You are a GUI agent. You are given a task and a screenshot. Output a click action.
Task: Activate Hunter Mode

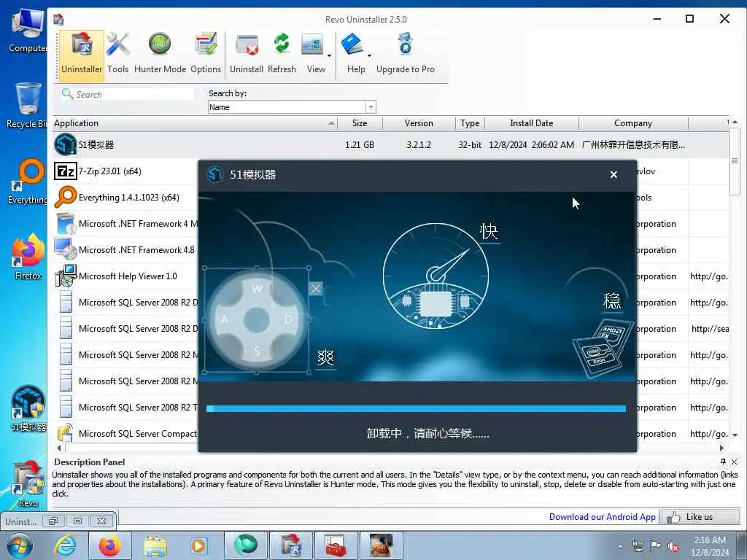pos(160,53)
